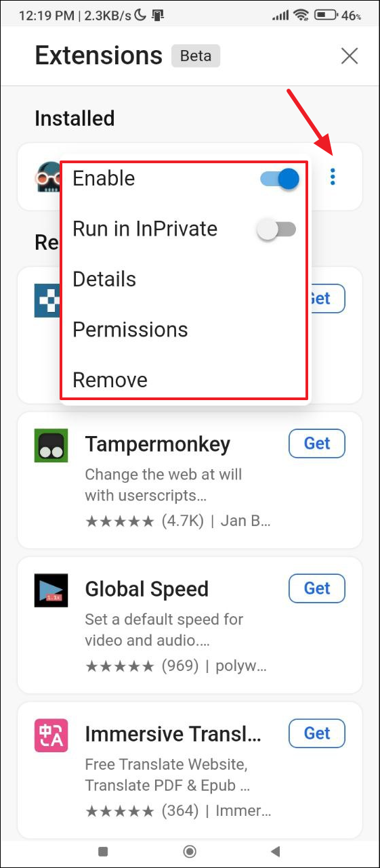Toggle the Enable switch off
Screen dimensions: 380x868
279,179
